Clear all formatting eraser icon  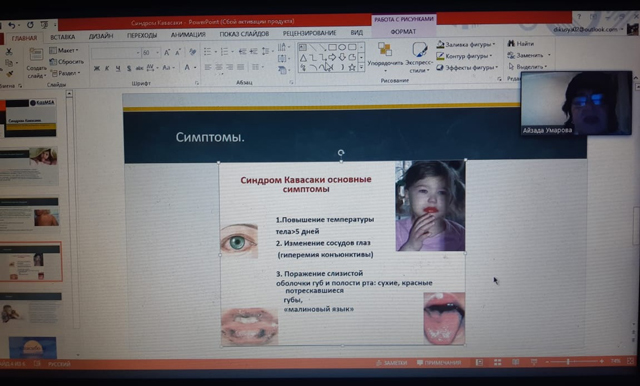[192, 52]
